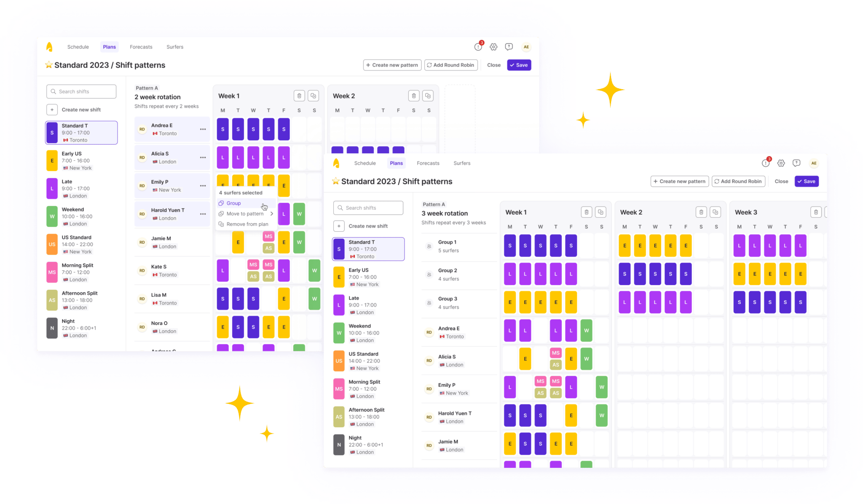Delete Week 1 in back window

(x=299, y=96)
